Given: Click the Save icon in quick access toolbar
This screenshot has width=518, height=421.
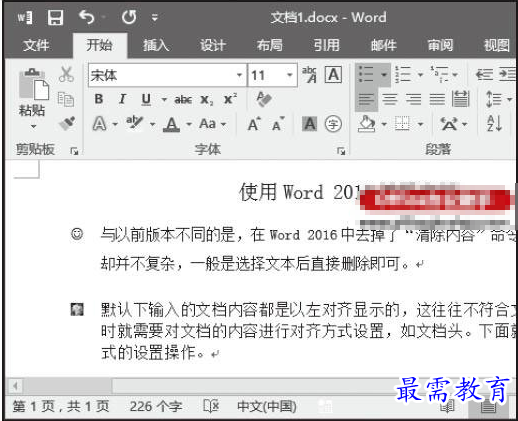Looking at the screenshot, I should [55, 17].
